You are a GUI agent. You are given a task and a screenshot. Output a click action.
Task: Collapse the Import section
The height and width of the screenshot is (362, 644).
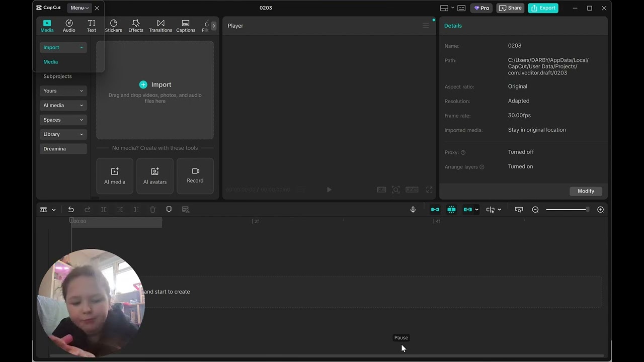[63, 47]
